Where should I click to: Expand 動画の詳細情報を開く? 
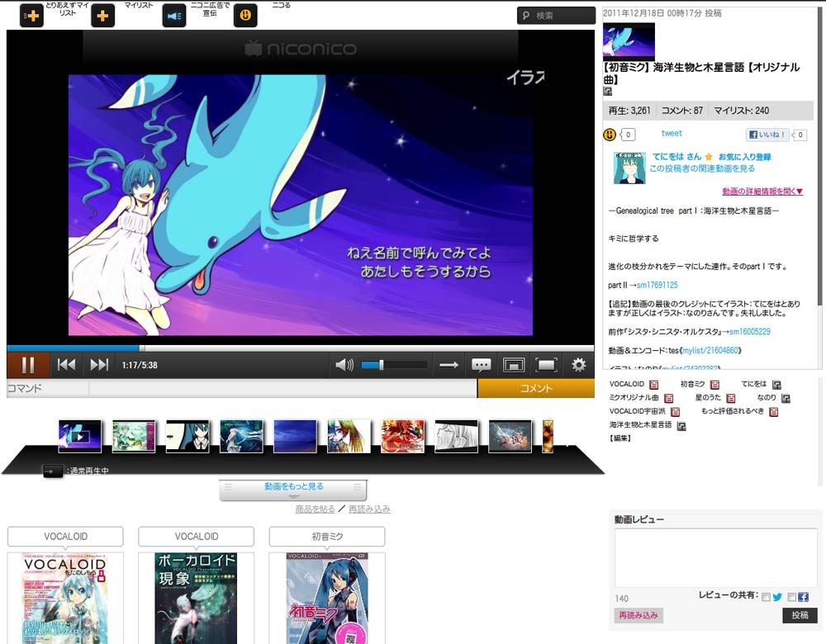pos(762,192)
